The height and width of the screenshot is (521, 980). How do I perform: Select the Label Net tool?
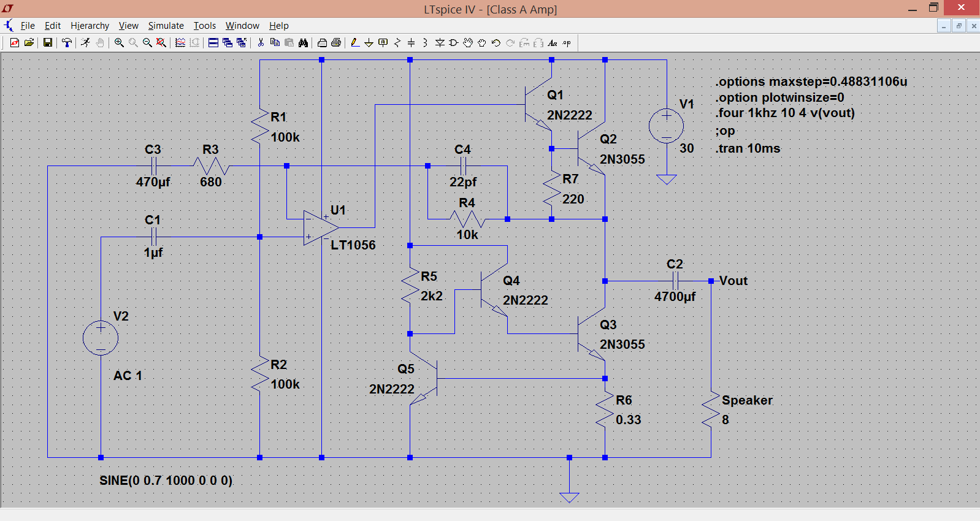coord(383,43)
